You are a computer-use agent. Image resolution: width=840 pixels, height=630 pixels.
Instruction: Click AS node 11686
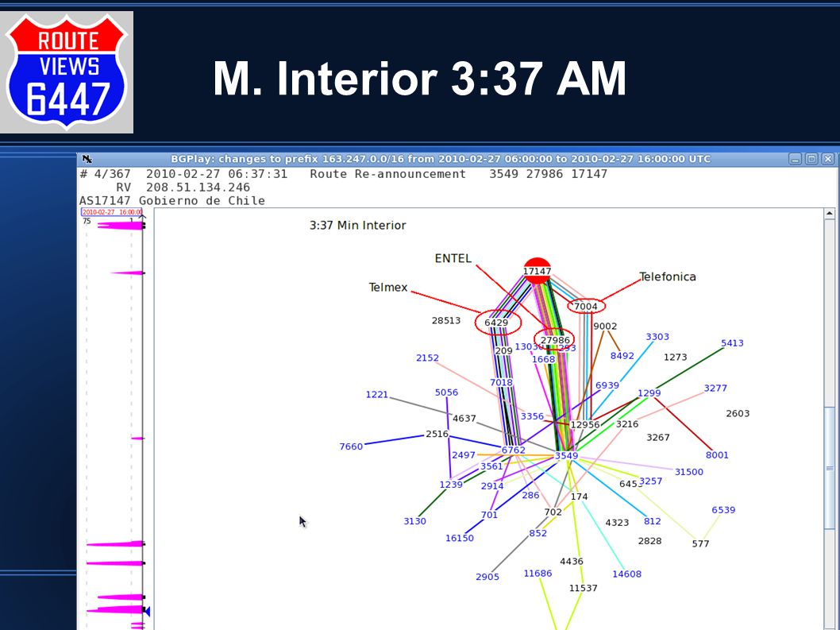(538, 574)
